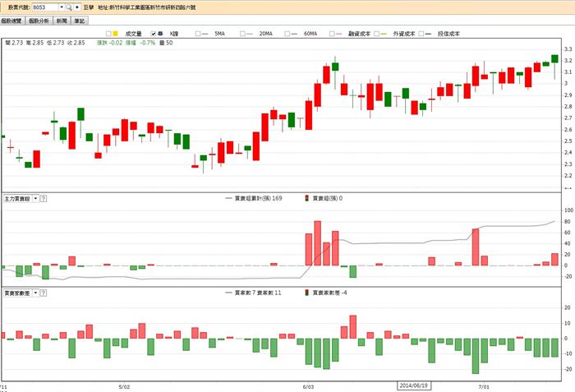Open help icon next to 買賣家數差

[44, 292]
